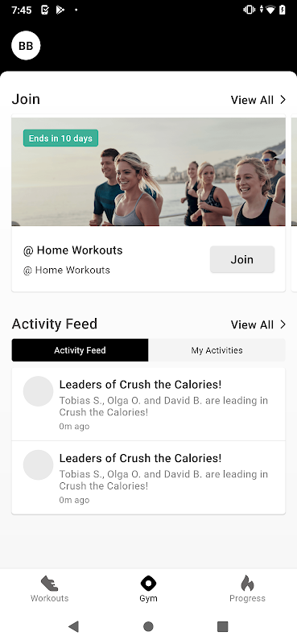Tap the Workouts shoe icon
The image size is (297, 644).
[49, 583]
